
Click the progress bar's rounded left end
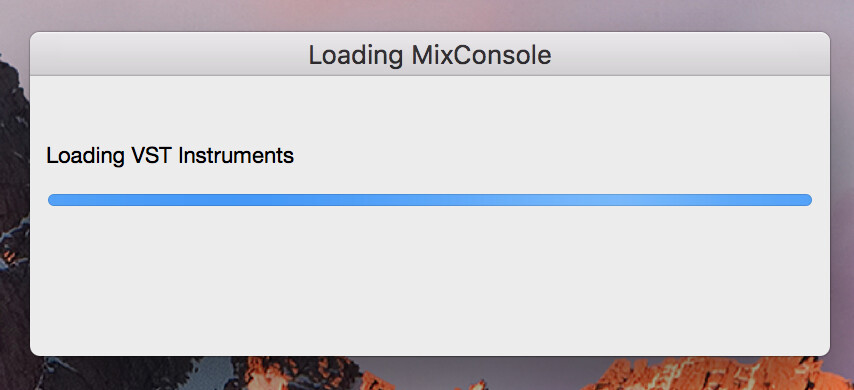point(53,200)
